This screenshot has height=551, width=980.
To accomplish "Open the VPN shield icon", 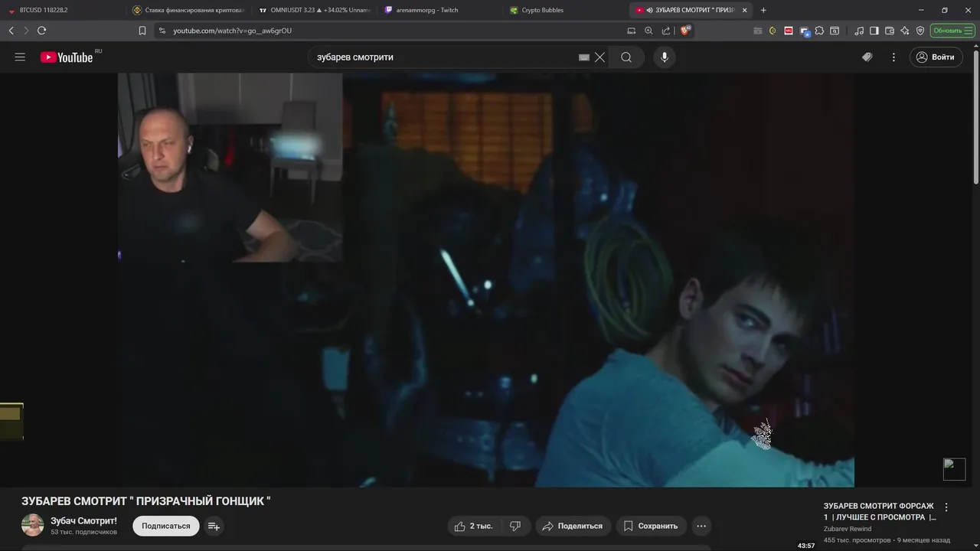I will pyautogui.click(x=920, y=31).
